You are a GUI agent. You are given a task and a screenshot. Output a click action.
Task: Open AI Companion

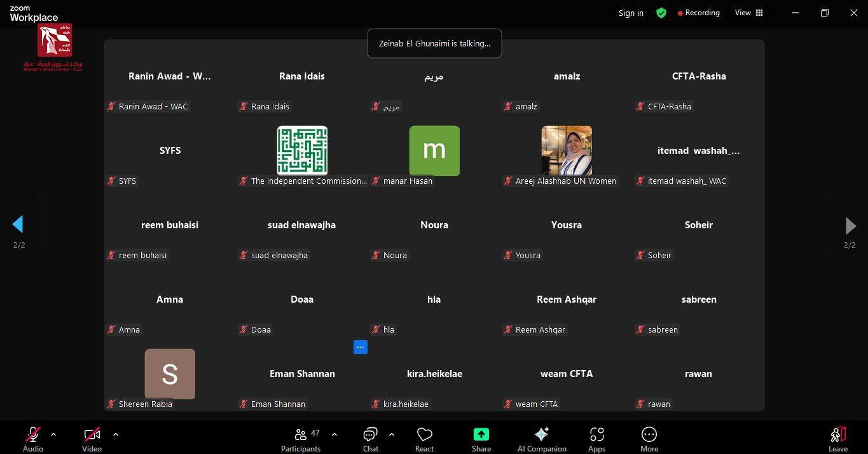542,439
